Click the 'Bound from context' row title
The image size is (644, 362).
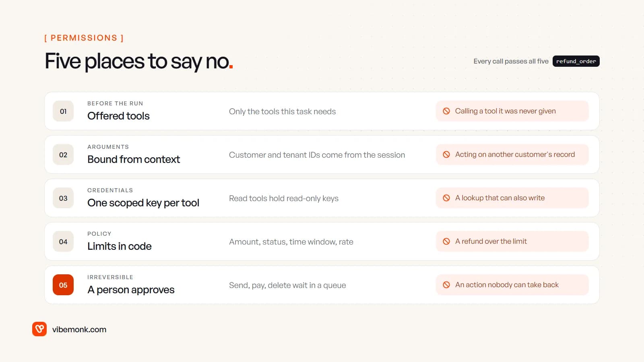coord(134,159)
